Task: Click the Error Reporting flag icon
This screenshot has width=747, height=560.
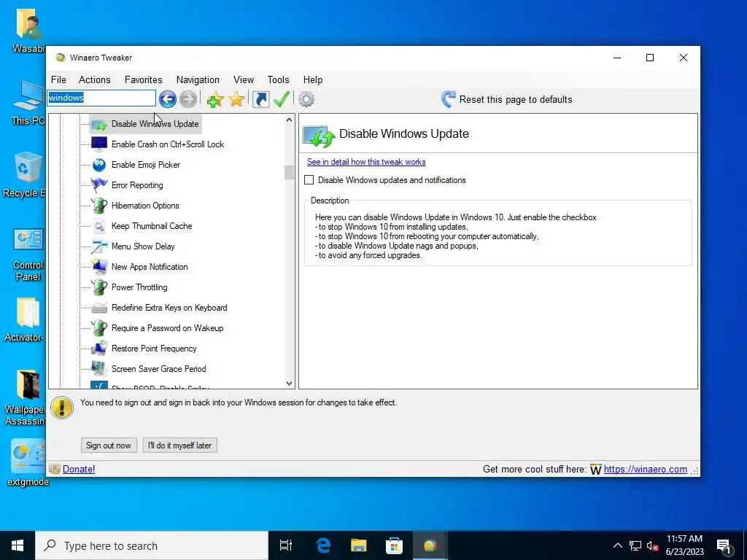Action: tap(99, 185)
